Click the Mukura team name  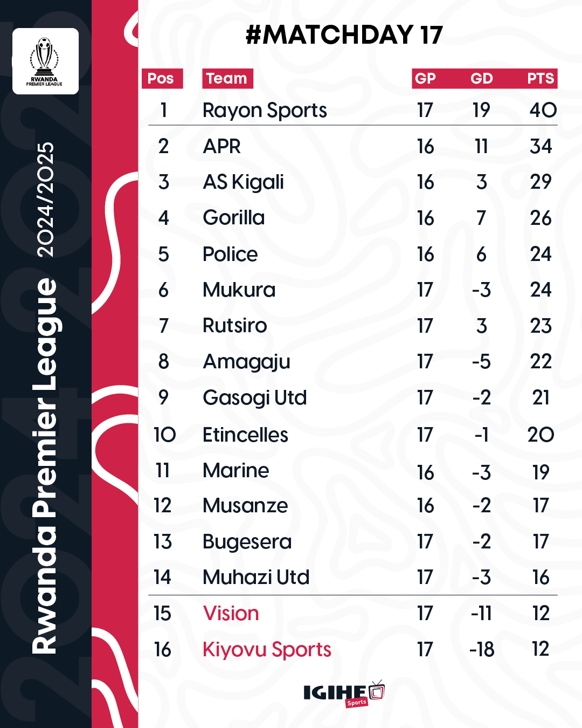[239, 290]
